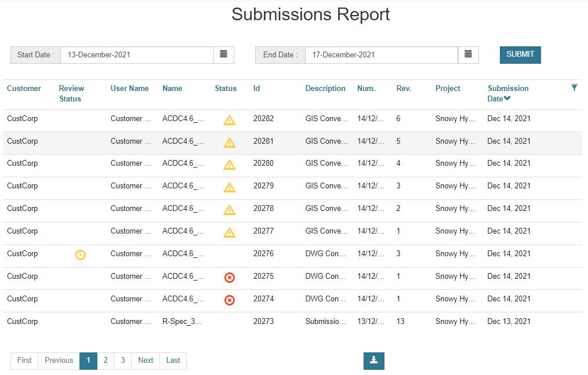Click the pending clock icon for Id 20276
This screenshot has height=375, width=588.
(x=80, y=254)
